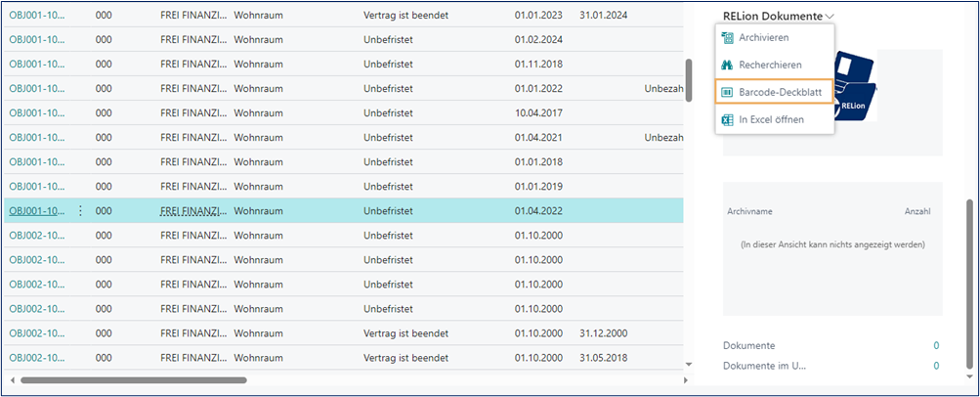Click the horizontal scrollbar thumb under the list

134,379
